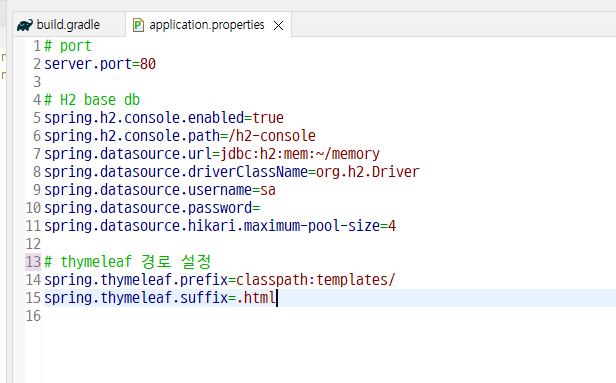Click the spring.datasource.driverClassName line
616x383 pixels.
pyautogui.click(x=232, y=172)
